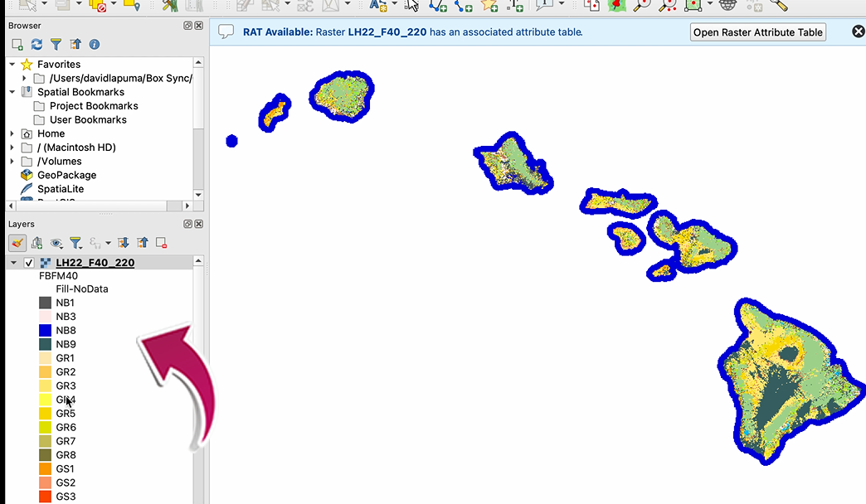Image resolution: width=866 pixels, height=504 pixels.
Task: Remove the selected layer using the Layers panel
Action: click(x=161, y=243)
